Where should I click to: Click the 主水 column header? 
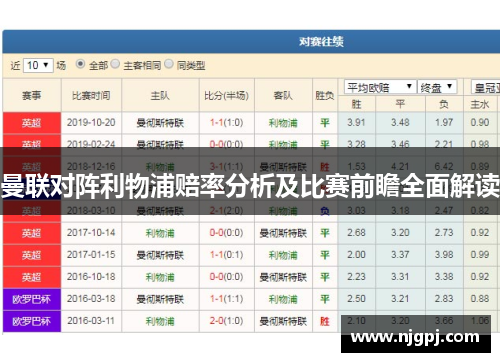point(480,104)
